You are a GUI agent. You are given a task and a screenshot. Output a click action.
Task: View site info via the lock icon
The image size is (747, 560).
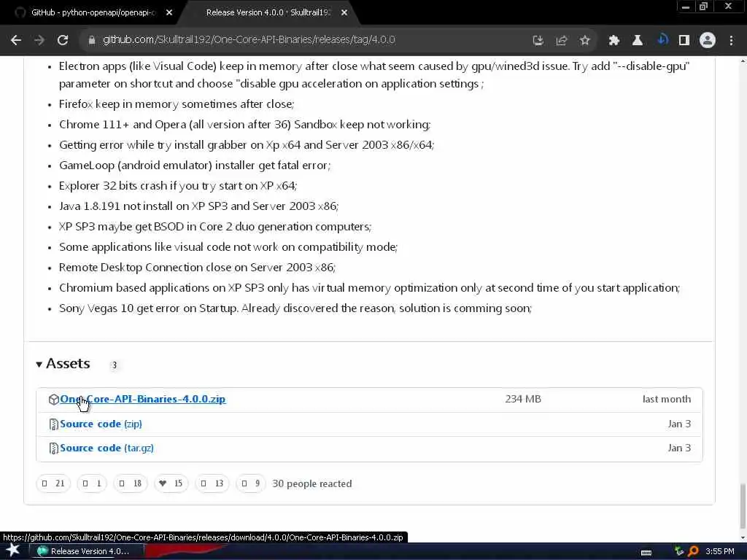92,40
